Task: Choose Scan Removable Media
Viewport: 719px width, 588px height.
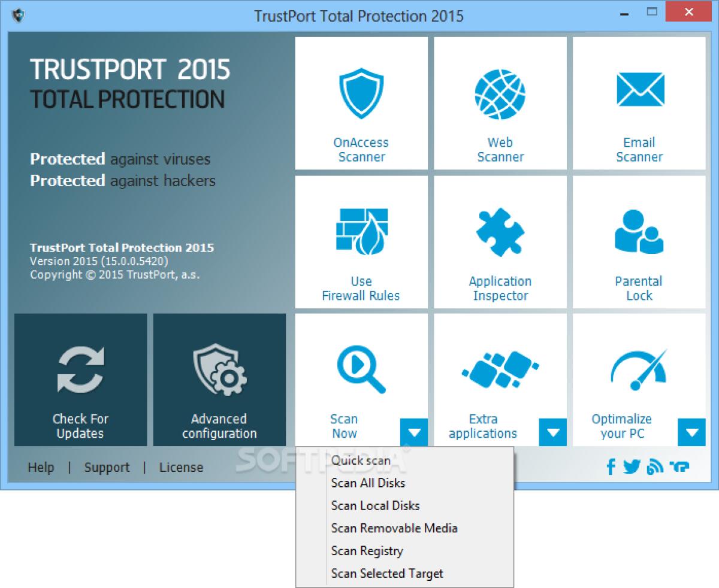Action: click(x=394, y=528)
